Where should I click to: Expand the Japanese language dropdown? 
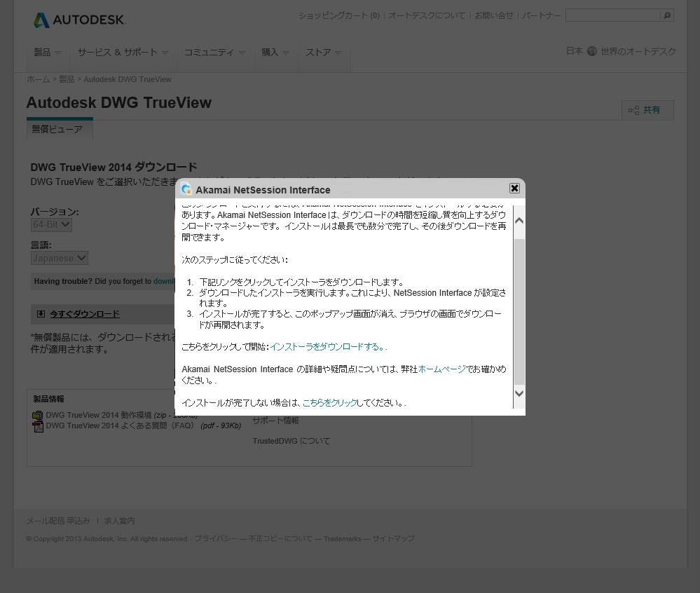click(60, 258)
